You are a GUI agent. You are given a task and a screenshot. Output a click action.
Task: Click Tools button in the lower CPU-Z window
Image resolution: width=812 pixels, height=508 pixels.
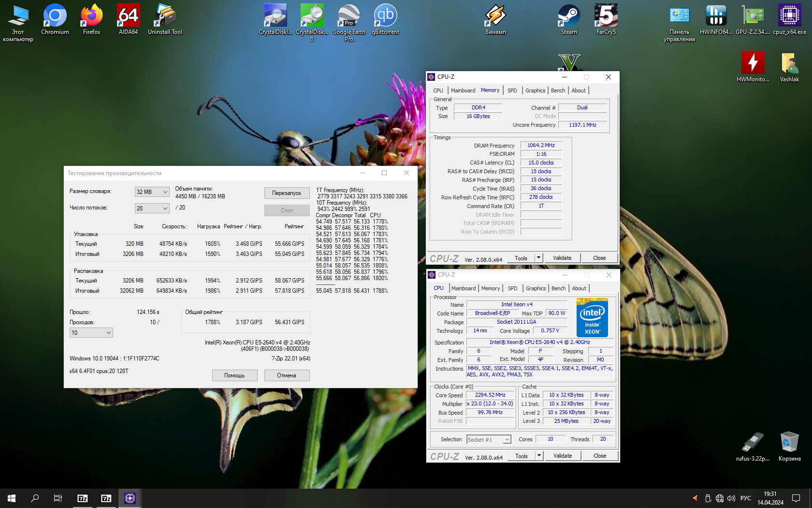point(521,456)
